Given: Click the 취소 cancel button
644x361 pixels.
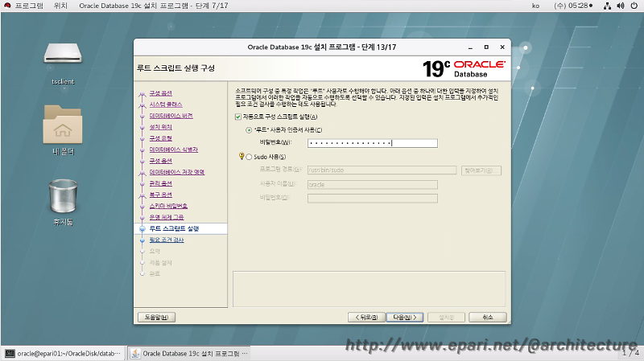Looking at the screenshot, I should tap(488, 317).
